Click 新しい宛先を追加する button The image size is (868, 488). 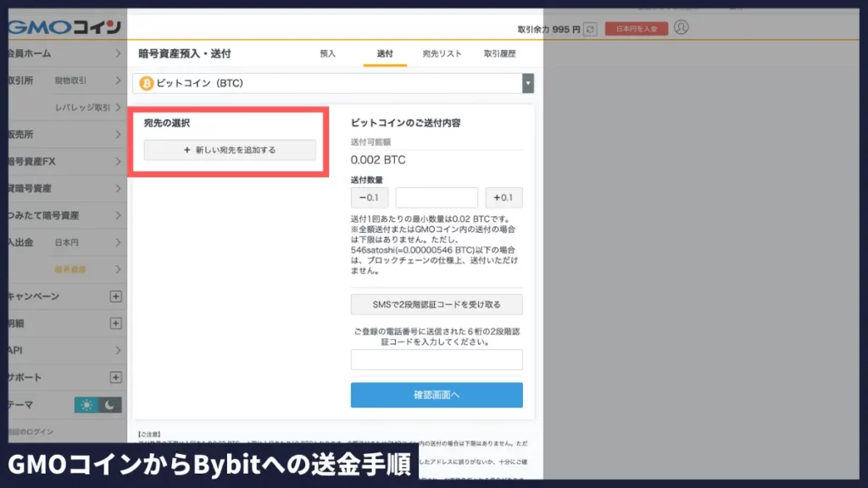[x=230, y=150]
